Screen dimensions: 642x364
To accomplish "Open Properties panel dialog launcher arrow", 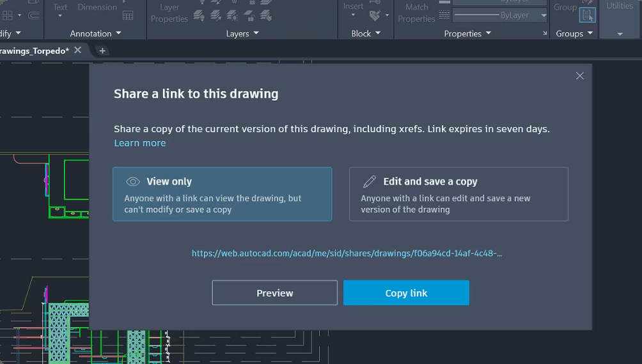I will coord(545,33).
